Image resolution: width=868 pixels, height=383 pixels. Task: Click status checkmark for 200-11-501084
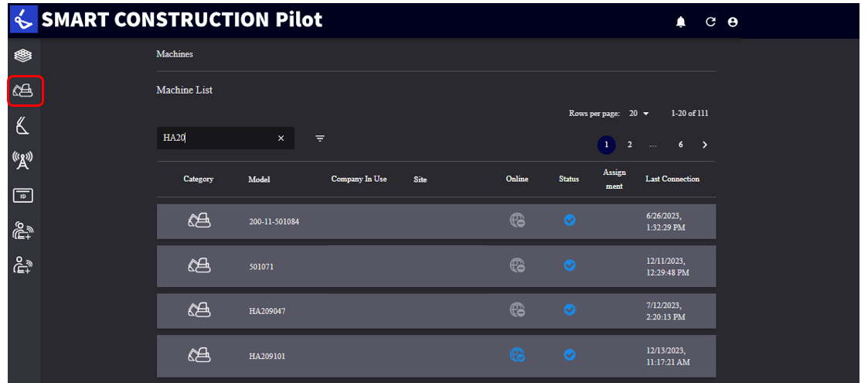(570, 220)
